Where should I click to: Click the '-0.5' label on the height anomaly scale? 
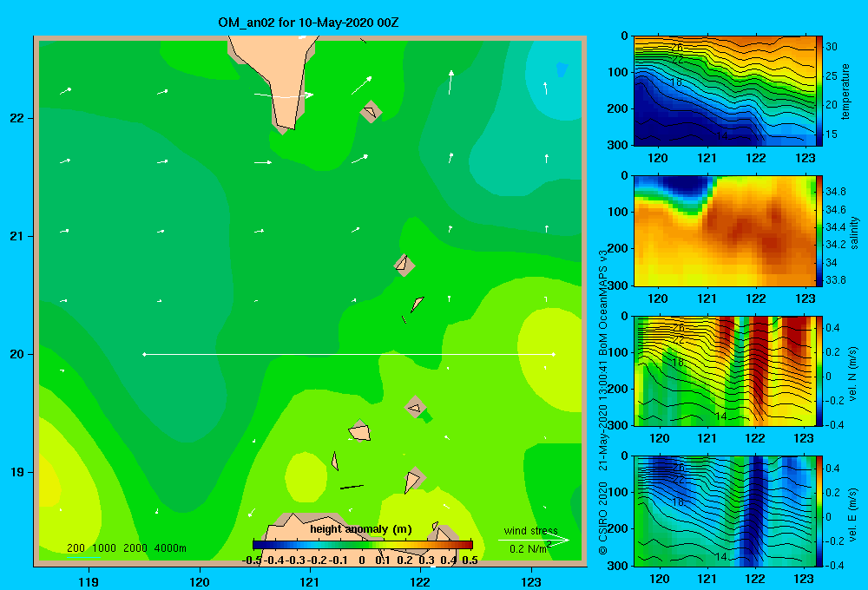[x=252, y=560]
